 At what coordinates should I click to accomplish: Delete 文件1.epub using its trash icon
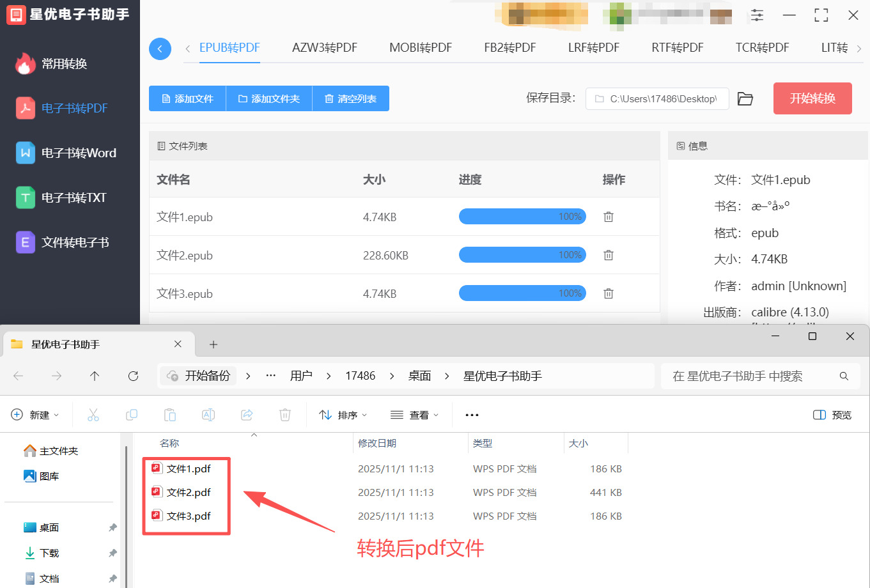coord(609,217)
